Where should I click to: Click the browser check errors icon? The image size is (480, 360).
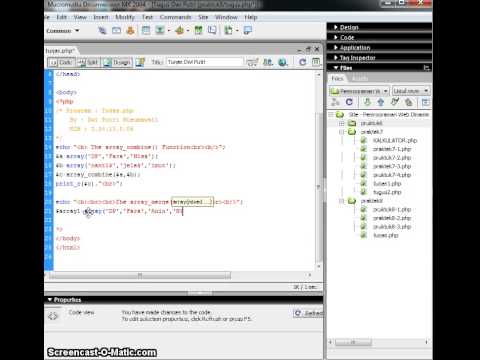coord(252,62)
